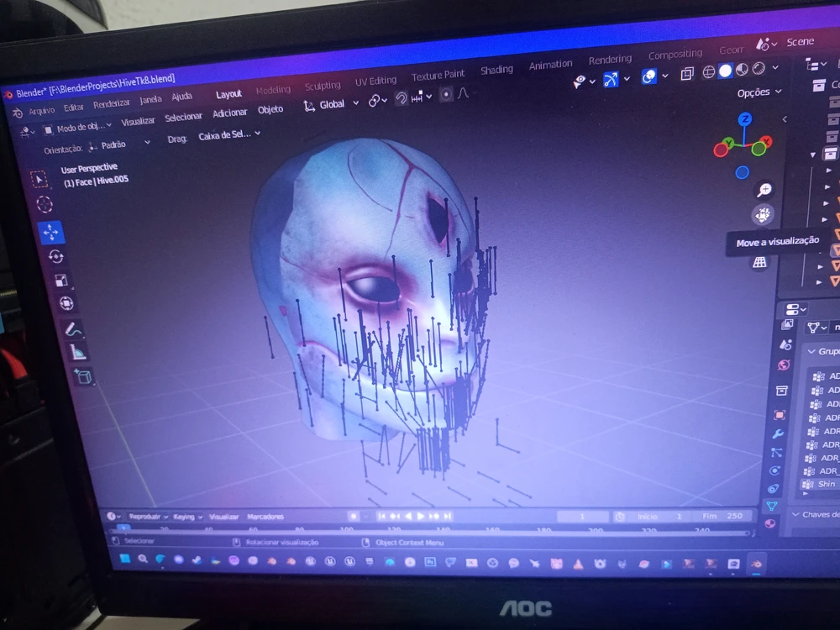This screenshot has width=840, height=630.
Task: Select the Scale tool in the toolbar
Action: (x=61, y=280)
